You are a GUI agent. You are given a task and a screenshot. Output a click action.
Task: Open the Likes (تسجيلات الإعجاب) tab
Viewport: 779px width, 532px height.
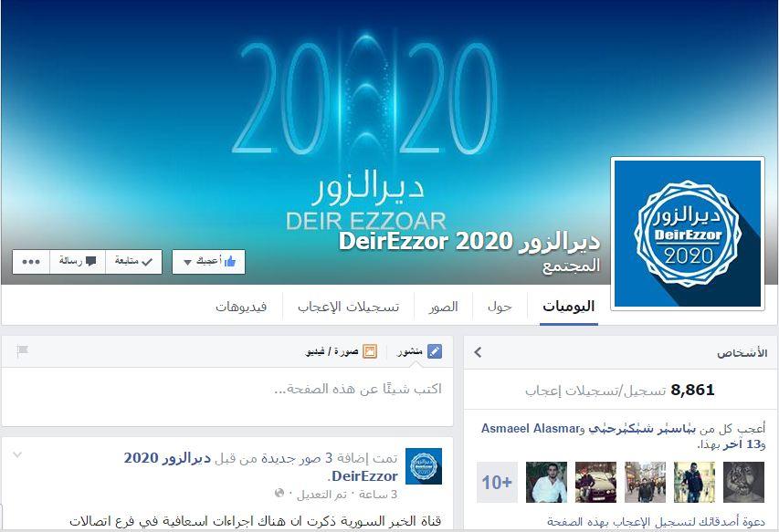[x=348, y=307]
